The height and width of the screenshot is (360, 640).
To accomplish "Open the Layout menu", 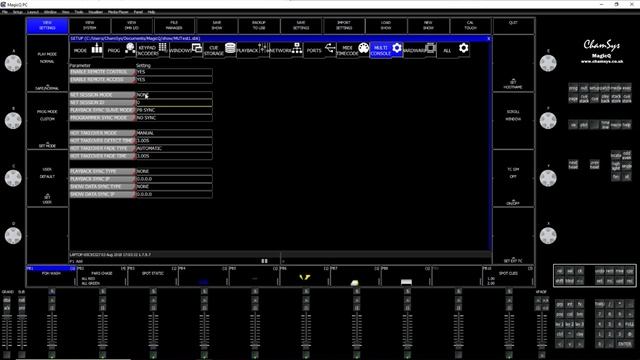I will [33, 12].
